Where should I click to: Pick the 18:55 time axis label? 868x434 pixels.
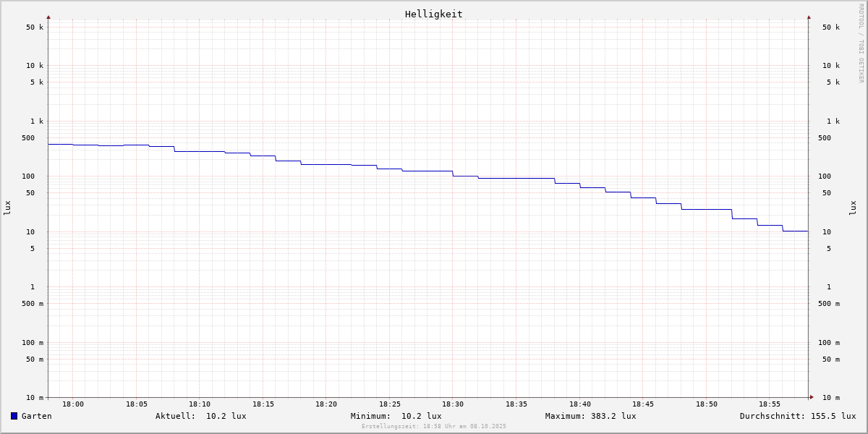pyautogui.click(x=770, y=404)
